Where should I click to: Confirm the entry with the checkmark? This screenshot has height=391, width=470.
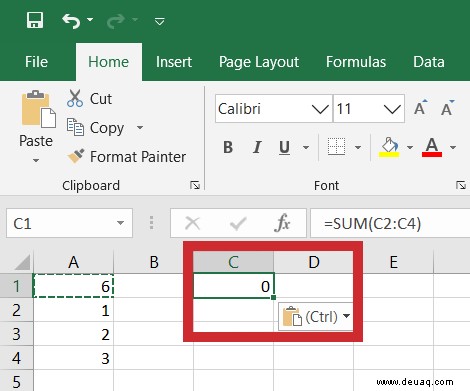click(238, 223)
